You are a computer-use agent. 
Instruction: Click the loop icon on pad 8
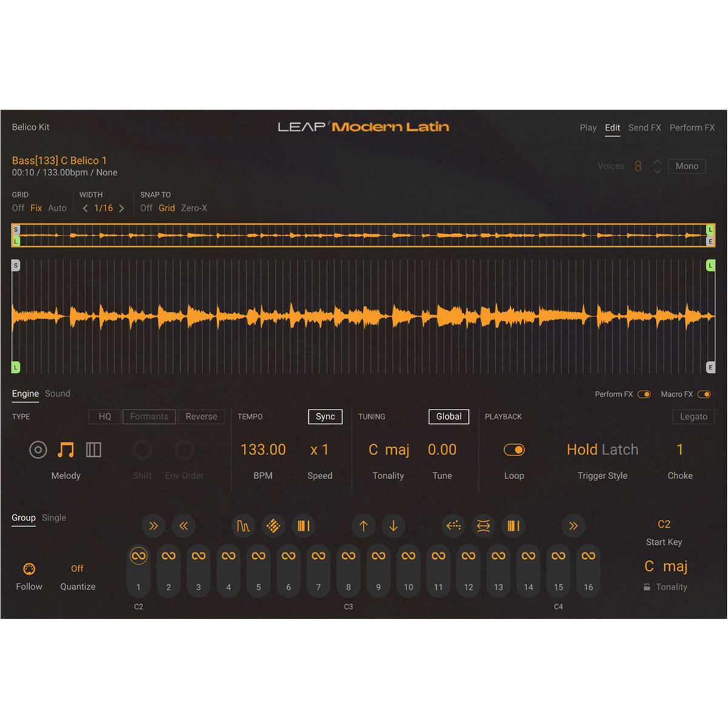[x=348, y=556]
